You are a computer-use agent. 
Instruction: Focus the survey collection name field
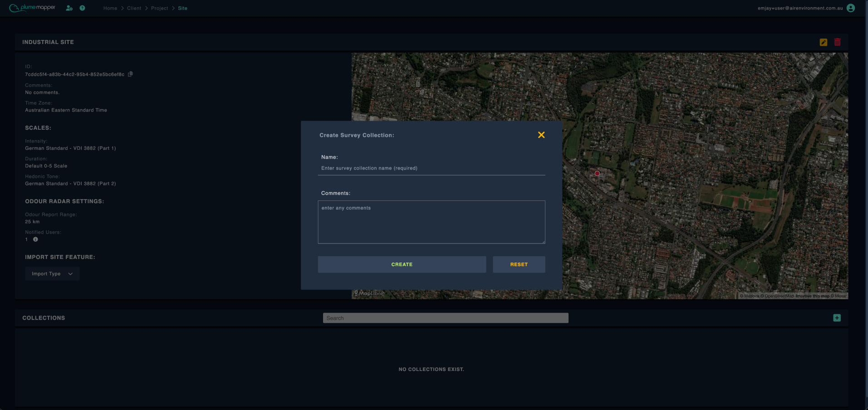(432, 168)
